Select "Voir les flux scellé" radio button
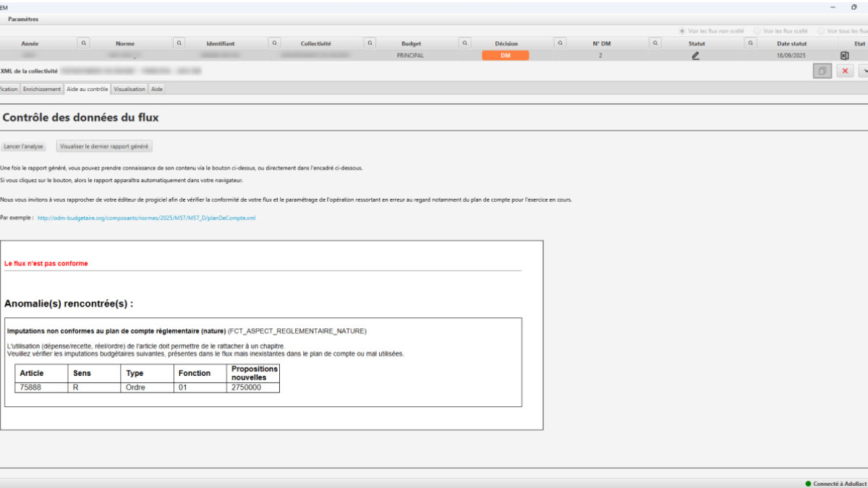868x488 pixels. pos(757,31)
